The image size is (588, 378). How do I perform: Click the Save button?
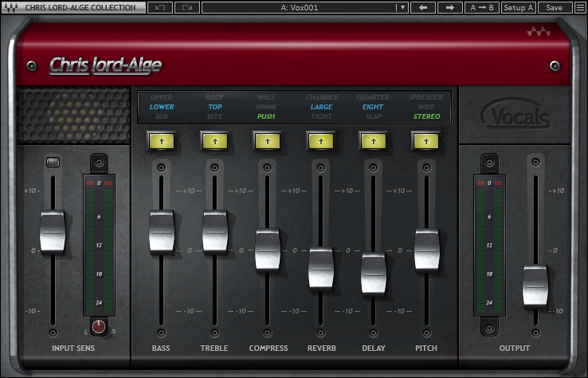click(x=555, y=7)
